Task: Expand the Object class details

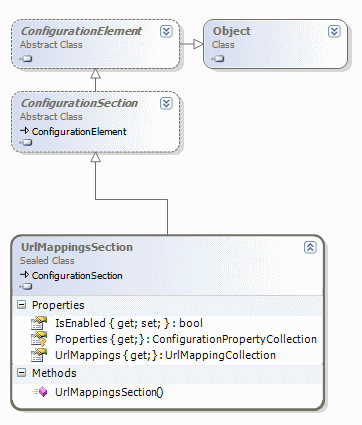Action: [x=334, y=32]
